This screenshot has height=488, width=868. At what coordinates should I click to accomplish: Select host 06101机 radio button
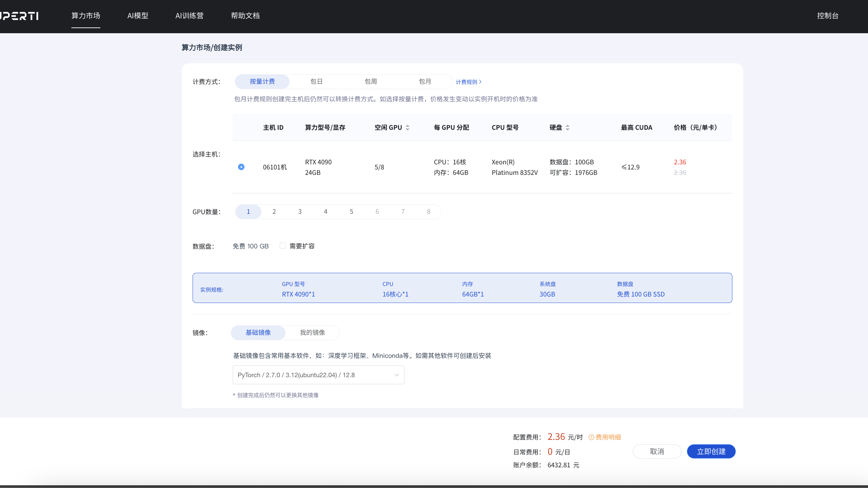coord(241,167)
